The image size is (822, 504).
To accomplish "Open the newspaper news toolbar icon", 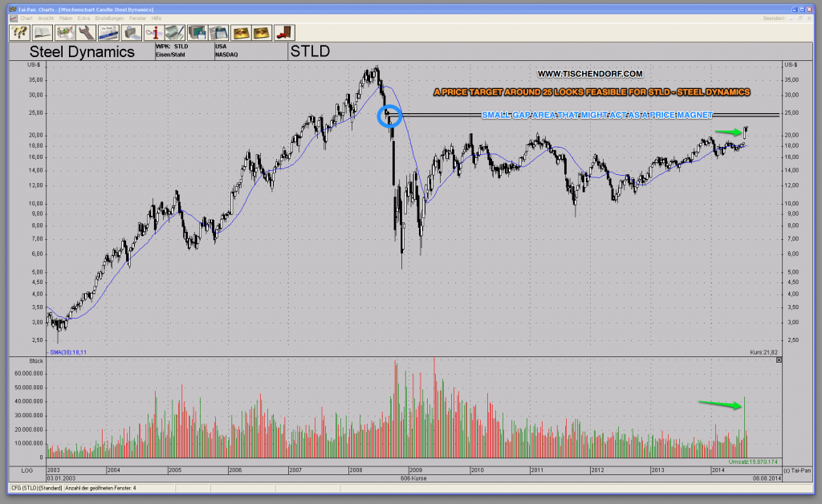I will tap(109, 32).
